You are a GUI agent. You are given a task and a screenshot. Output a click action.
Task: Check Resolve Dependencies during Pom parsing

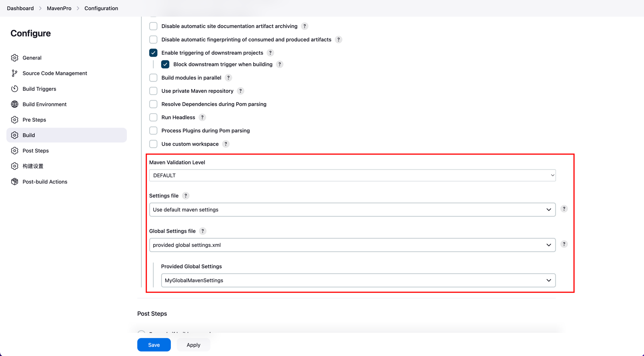(153, 104)
